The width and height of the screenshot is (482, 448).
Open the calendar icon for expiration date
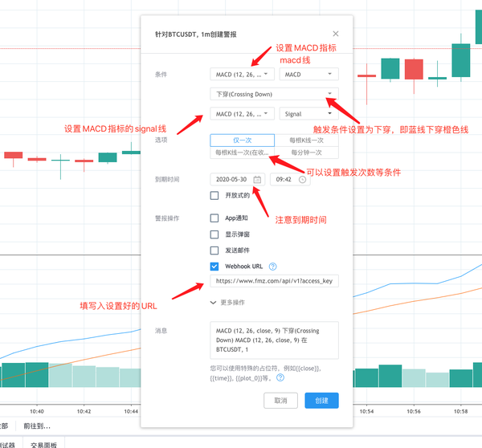point(257,180)
